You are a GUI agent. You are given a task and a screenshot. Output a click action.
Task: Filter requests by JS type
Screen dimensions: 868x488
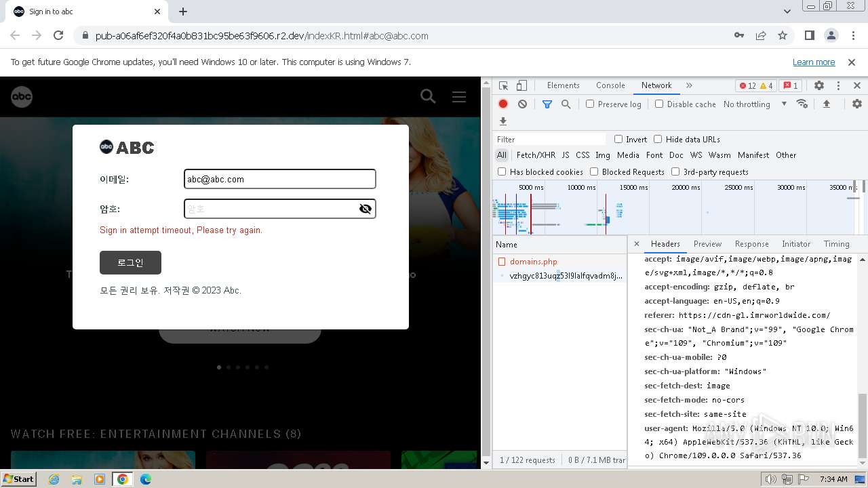tap(566, 155)
